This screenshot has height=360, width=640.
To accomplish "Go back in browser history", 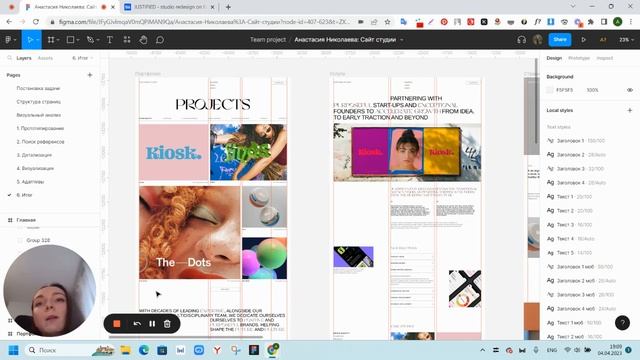I will [x=9, y=22].
